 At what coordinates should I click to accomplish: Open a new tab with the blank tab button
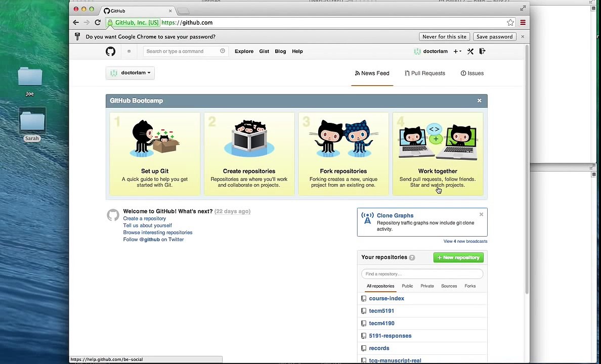click(183, 11)
